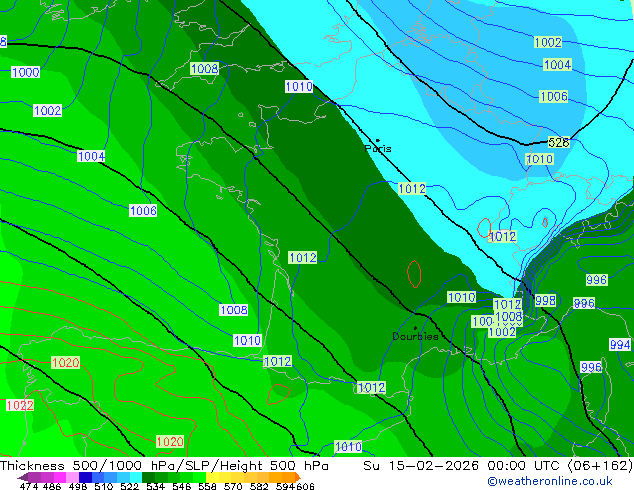Pick the bright magenta legend swatch
Viewport: 634px width, 490px height.
point(60,477)
